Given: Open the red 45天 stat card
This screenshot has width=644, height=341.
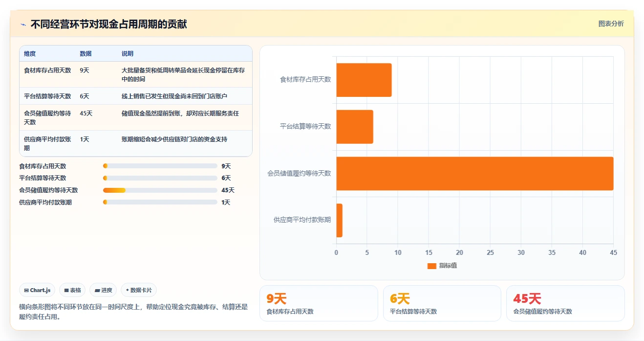Looking at the screenshot, I should tap(565, 303).
